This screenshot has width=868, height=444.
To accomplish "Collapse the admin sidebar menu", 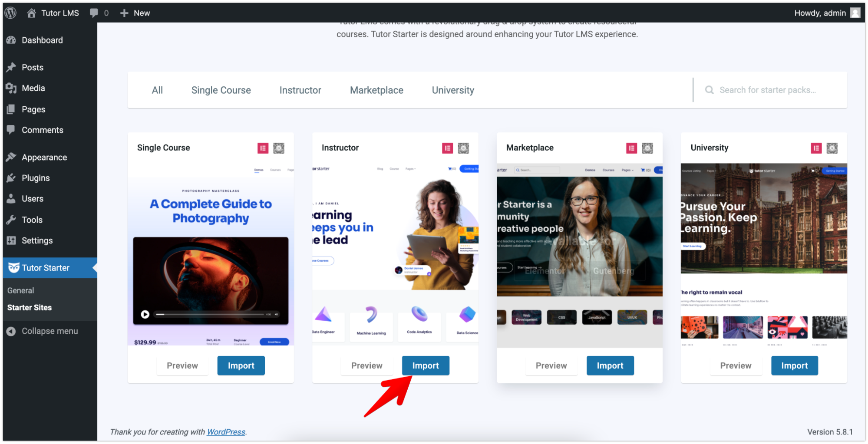I will pyautogui.click(x=50, y=331).
